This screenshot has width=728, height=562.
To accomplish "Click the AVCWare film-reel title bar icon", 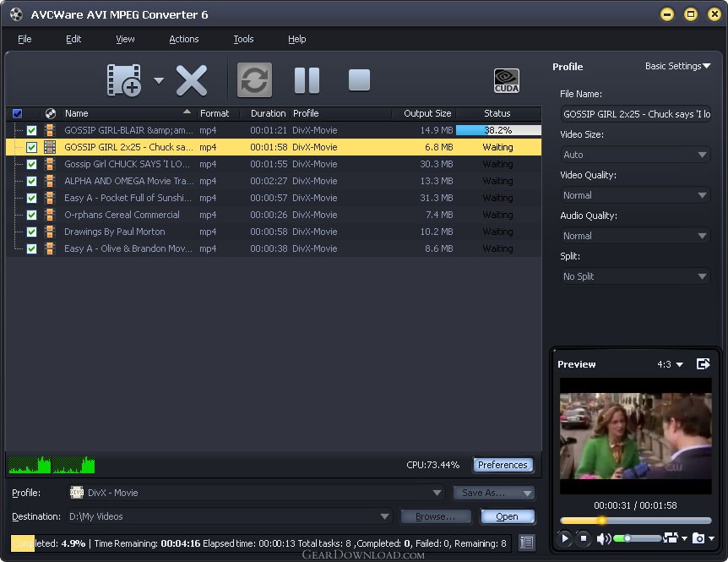I will pos(16,14).
